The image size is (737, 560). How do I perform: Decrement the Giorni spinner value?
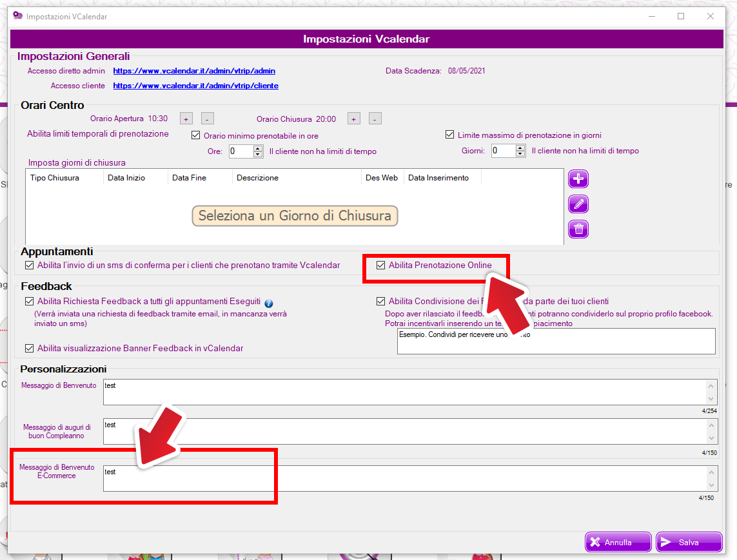(520, 153)
